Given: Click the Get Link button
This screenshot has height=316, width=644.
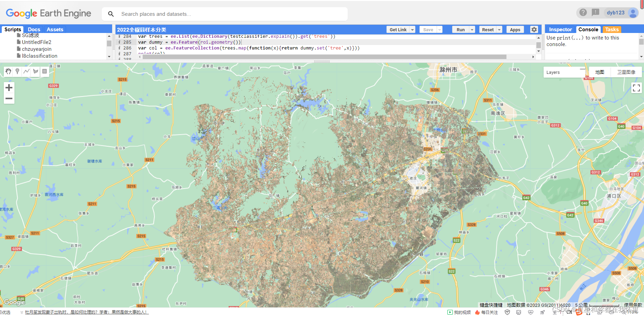Looking at the screenshot, I should click(398, 30).
